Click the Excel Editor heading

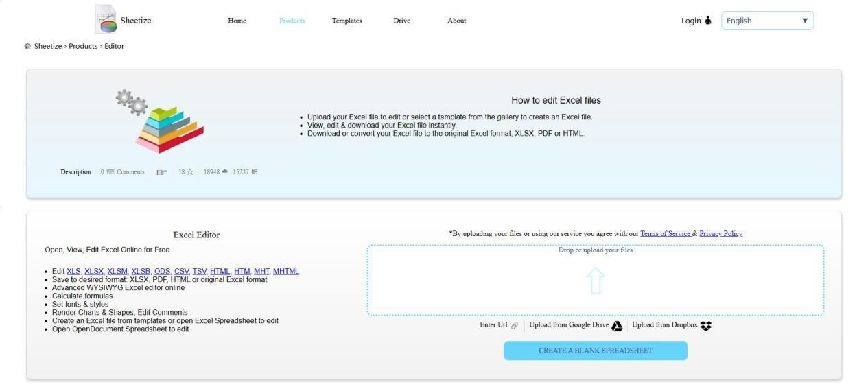point(196,235)
